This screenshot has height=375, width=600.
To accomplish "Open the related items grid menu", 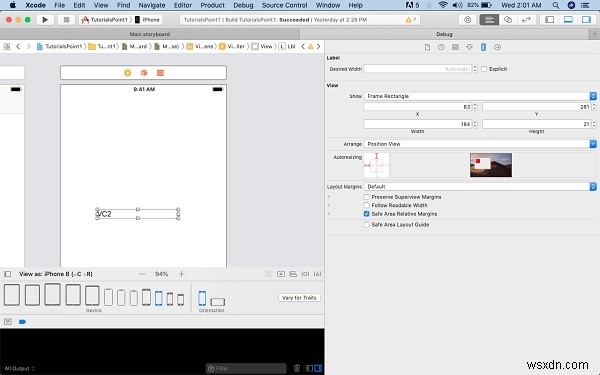I will point(7,47).
